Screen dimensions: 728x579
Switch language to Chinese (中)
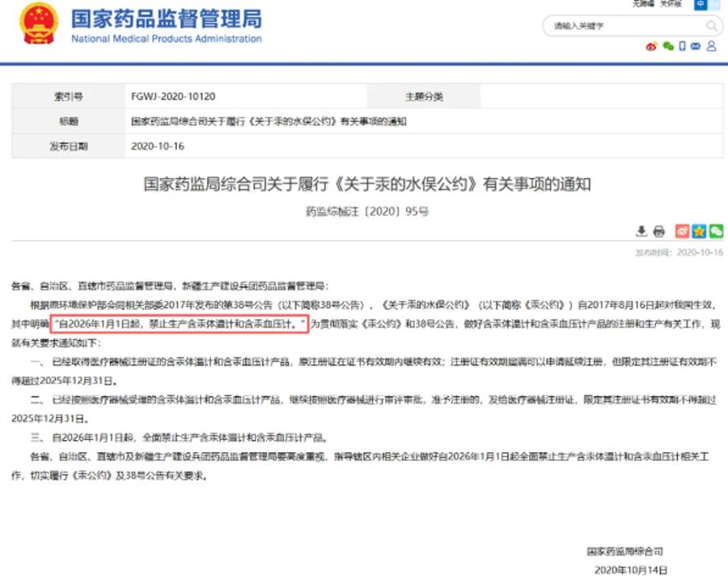(x=700, y=4)
